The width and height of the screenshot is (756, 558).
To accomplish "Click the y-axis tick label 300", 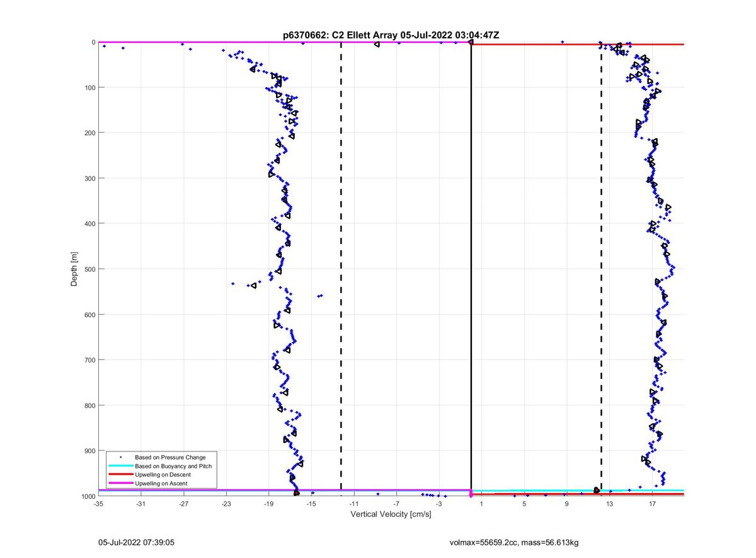I will point(89,178).
